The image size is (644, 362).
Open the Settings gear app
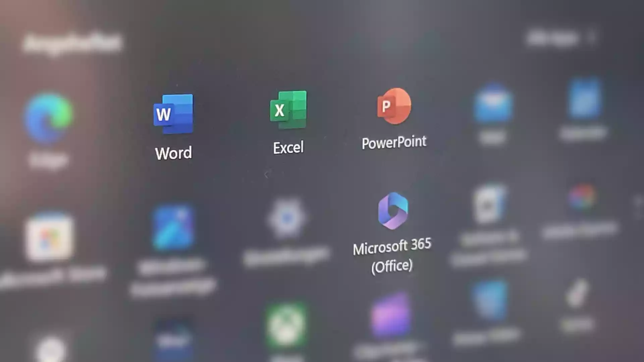coord(286,218)
